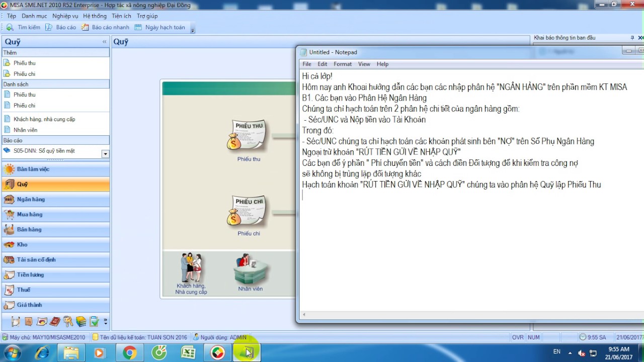Expand the MISA toolbar options arrow
This screenshot has width=644, height=362.
[193, 30]
